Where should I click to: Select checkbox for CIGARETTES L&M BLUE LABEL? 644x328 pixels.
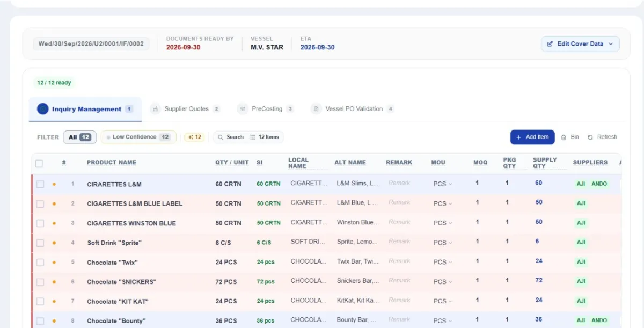40,204
